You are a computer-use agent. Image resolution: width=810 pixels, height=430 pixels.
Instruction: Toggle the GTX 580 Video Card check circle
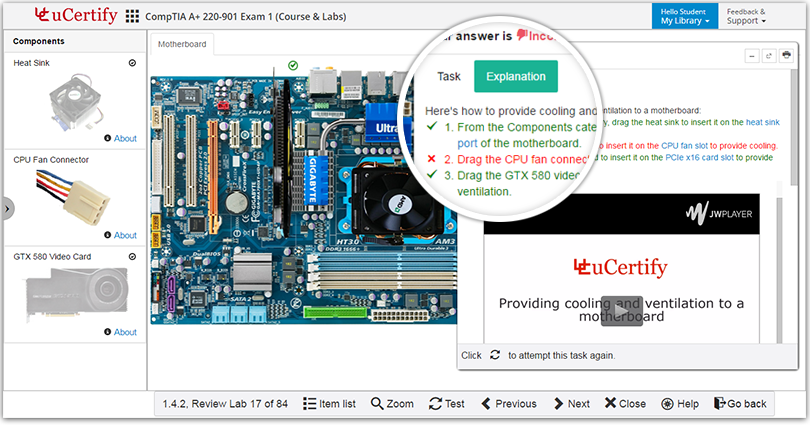tap(132, 256)
